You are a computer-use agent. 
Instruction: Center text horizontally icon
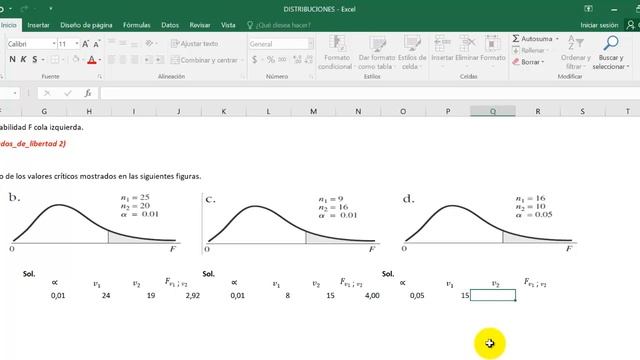tap(123, 60)
